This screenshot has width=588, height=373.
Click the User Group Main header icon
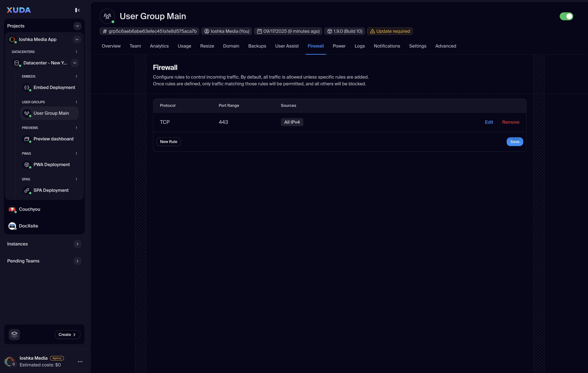tap(107, 16)
